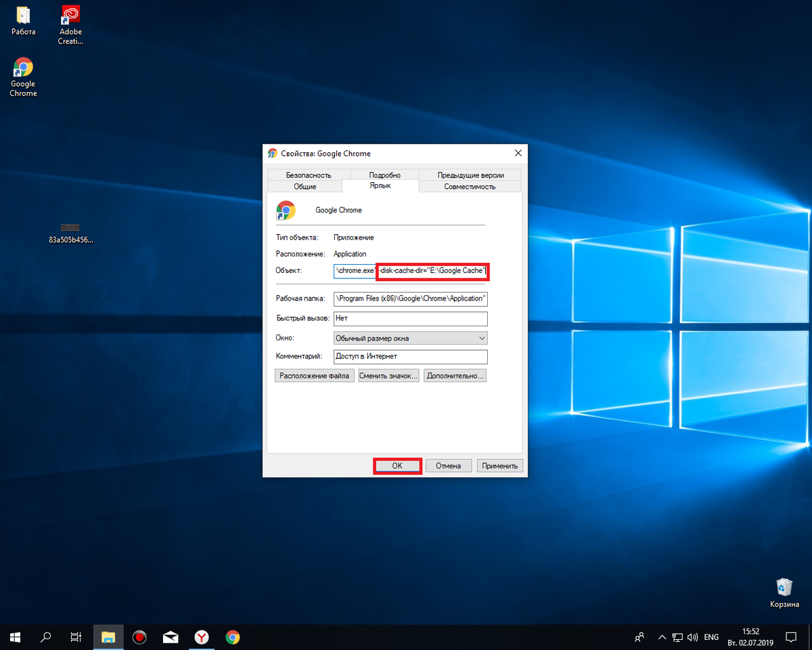
Task: Click in the Быстрый вызов field
Action: 411,318
